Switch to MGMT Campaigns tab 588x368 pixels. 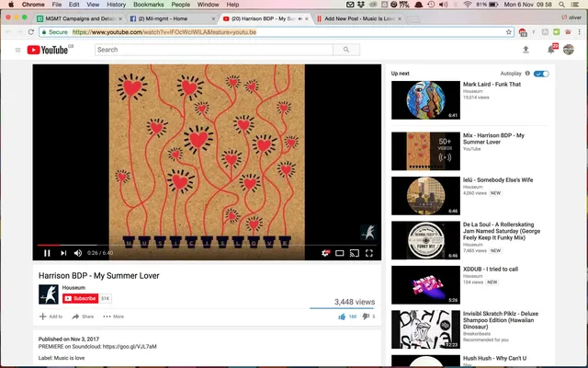click(x=80, y=18)
